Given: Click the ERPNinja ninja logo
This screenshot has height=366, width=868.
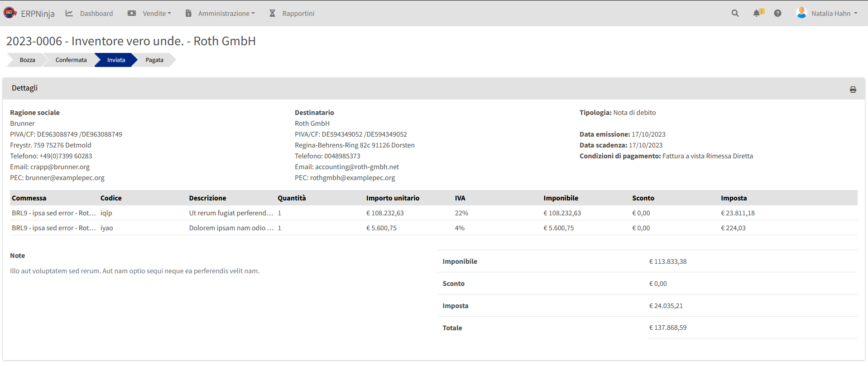Looking at the screenshot, I should pyautogui.click(x=10, y=13).
